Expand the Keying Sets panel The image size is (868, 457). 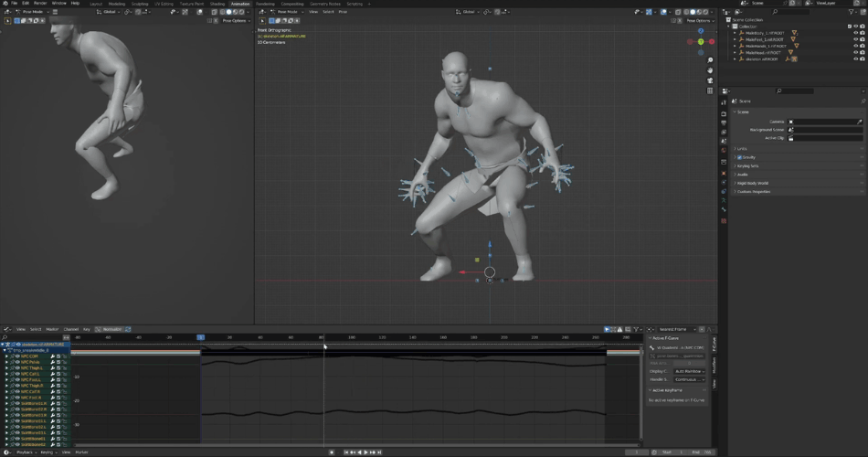[x=747, y=165]
